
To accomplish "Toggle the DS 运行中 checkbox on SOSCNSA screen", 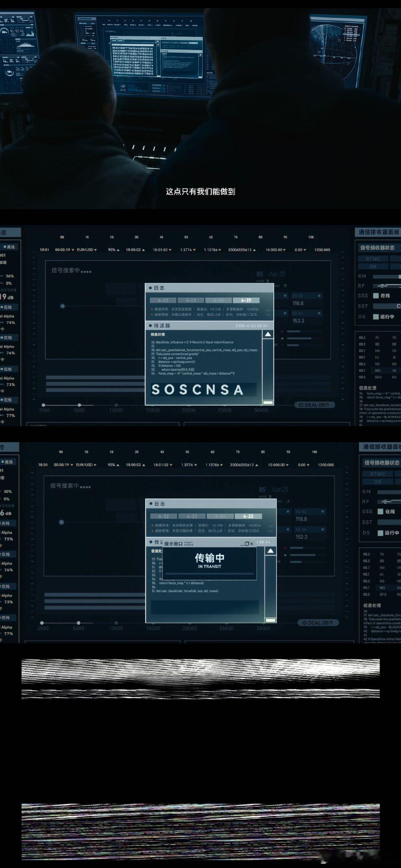I will point(376,317).
